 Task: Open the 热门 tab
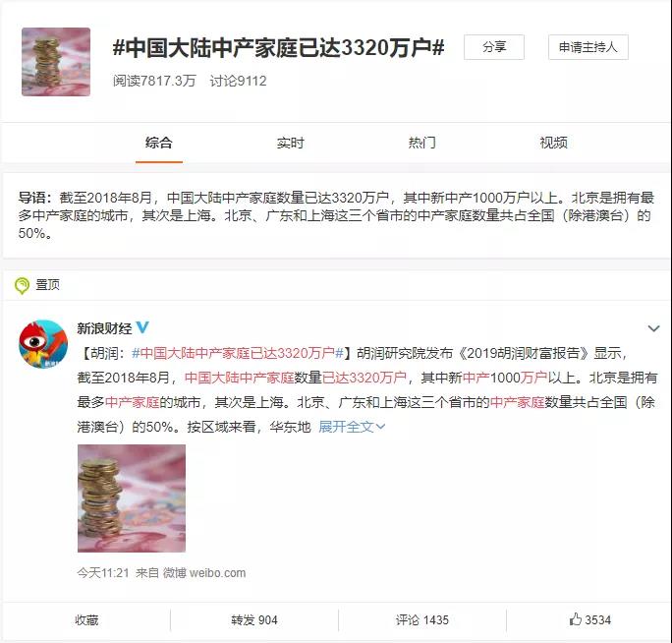pos(421,143)
